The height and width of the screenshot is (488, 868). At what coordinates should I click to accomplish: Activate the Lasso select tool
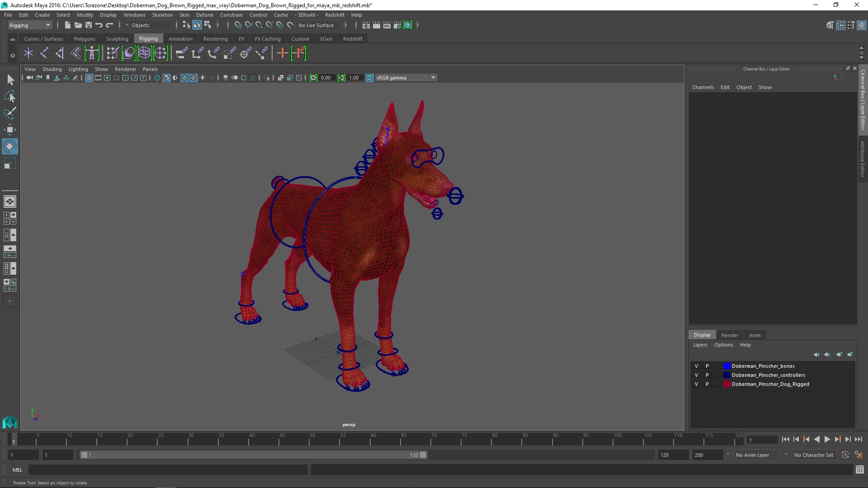(10, 97)
